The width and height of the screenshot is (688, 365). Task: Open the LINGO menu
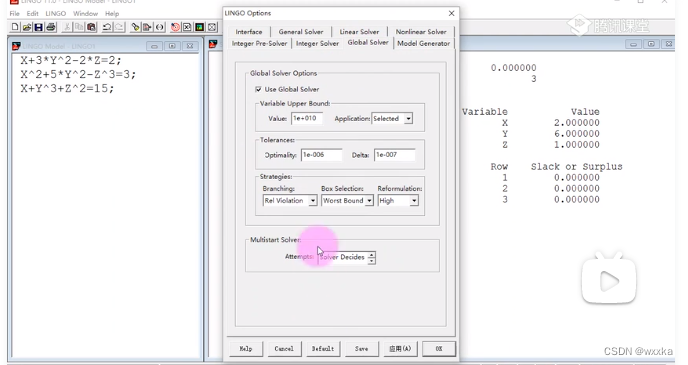click(x=56, y=14)
